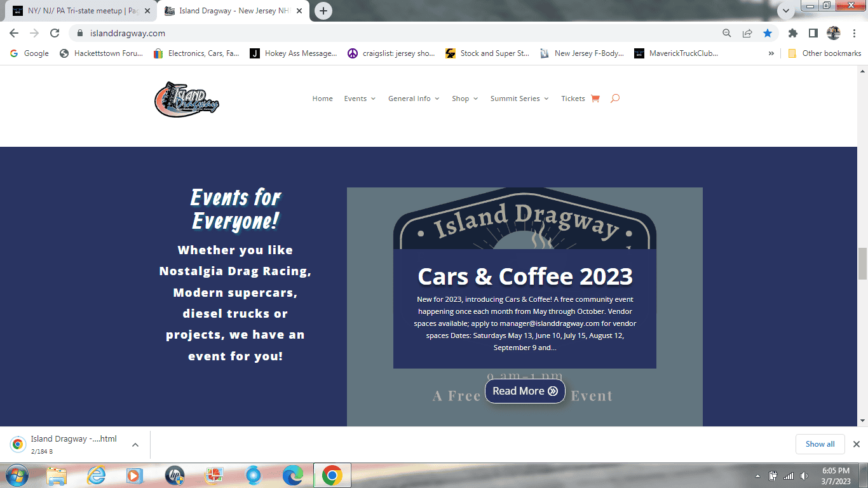Open the volume speaker icon in the tray
868x488 pixels.
pos(804,476)
